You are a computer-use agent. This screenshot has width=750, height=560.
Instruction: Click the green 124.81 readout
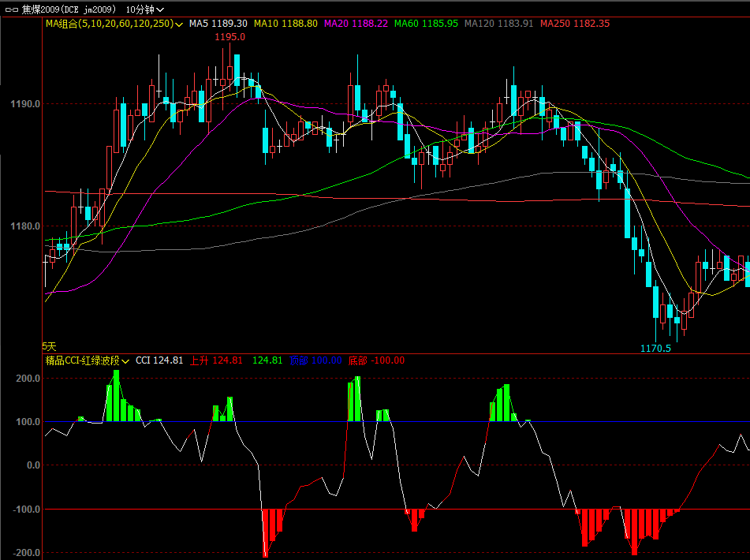point(267,360)
